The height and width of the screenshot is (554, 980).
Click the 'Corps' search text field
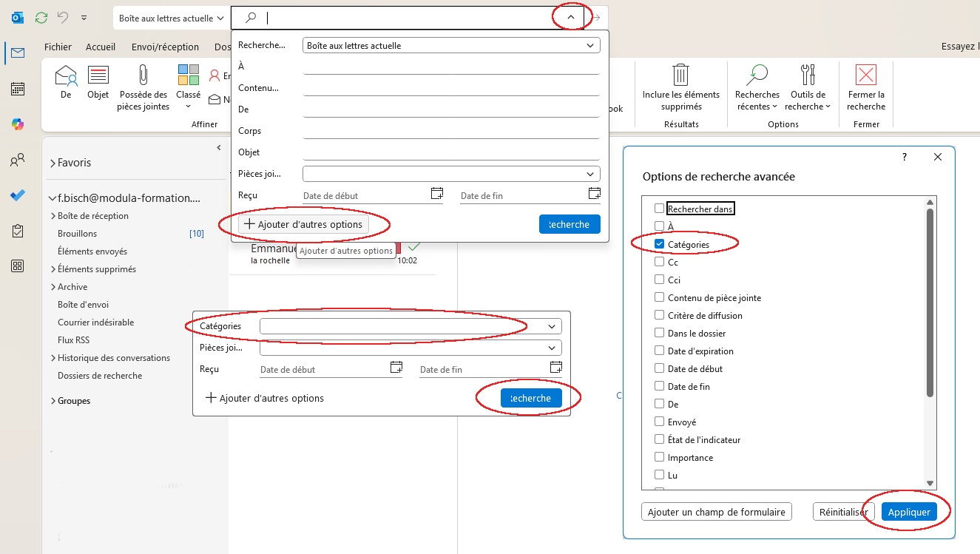(x=450, y=131)
